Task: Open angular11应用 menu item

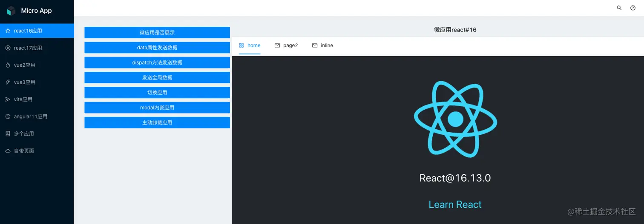Action: tap(37, 116)
